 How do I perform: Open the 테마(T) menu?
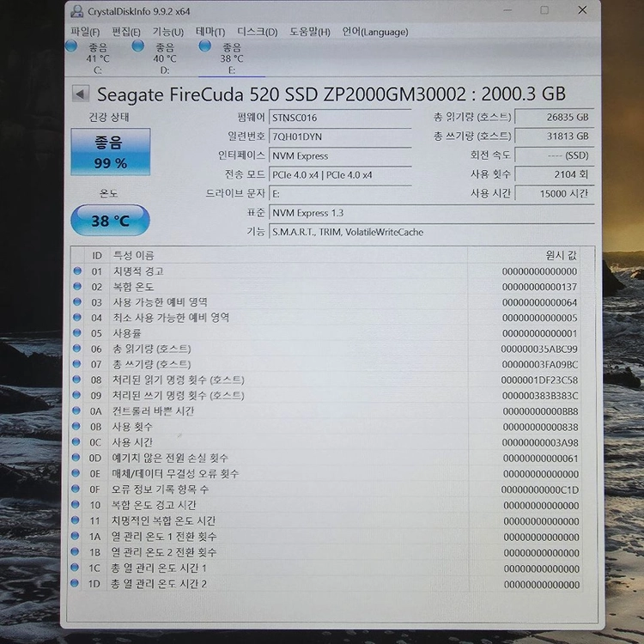tap(210, 32)
